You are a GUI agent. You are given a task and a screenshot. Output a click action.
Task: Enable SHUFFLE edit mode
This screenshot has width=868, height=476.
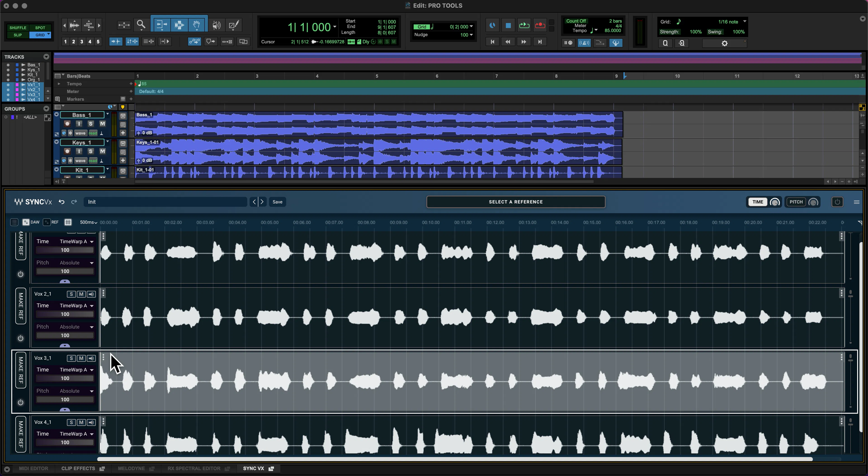tap(18, 28)
